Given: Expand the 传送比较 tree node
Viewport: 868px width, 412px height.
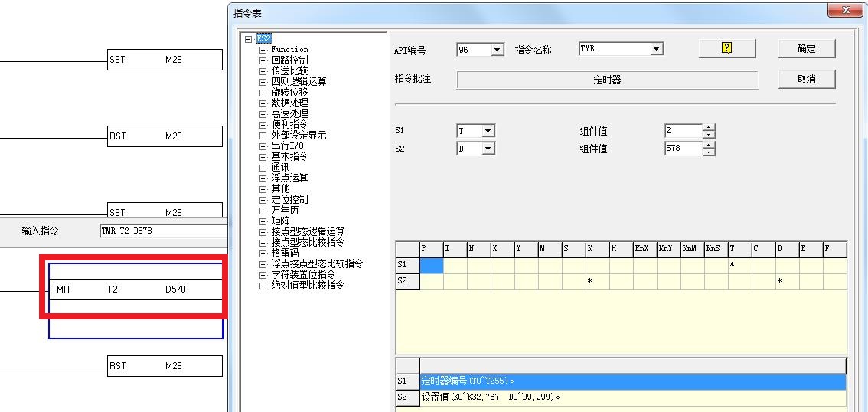Looking at the screenshot, I should tap(263, 70).
